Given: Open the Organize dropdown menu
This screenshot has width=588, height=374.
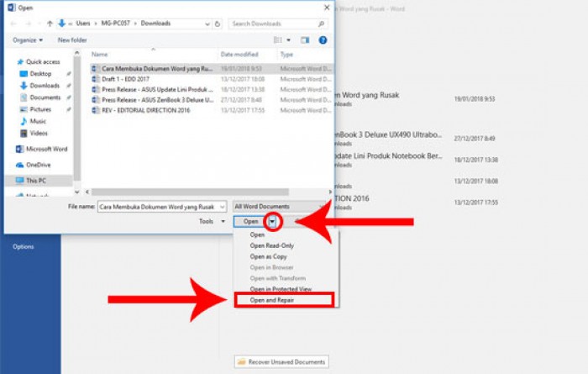Looking at the screenshot, I should (28, 40).
